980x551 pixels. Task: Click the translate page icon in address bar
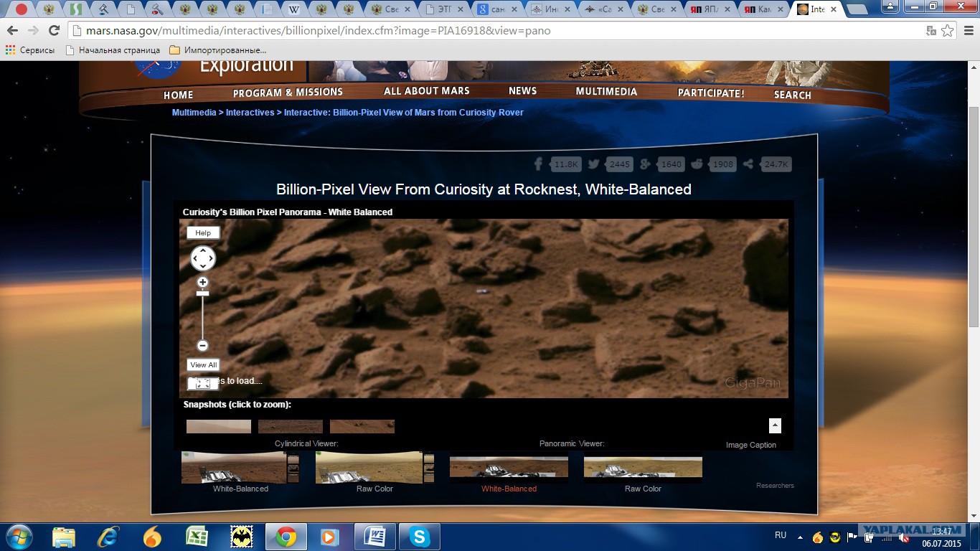(931, 31)
